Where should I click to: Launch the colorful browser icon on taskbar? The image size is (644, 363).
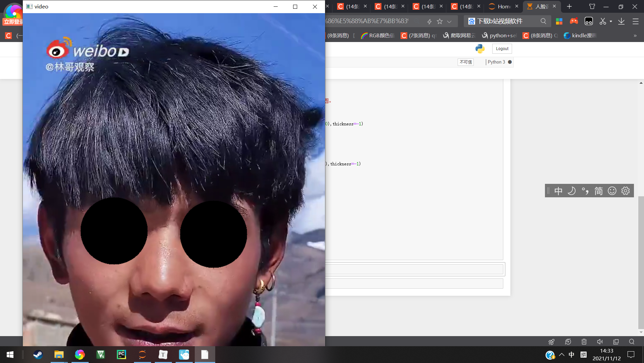coord(80,355)
